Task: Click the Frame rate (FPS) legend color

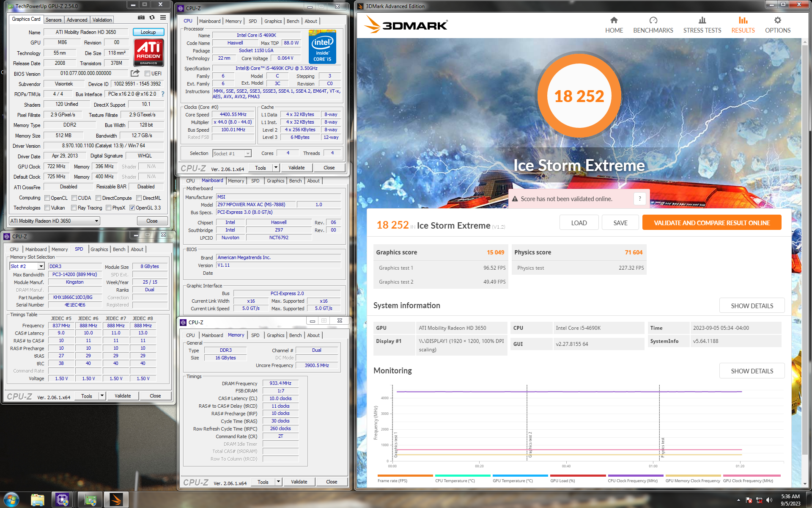Action: (x=405, y=475)
